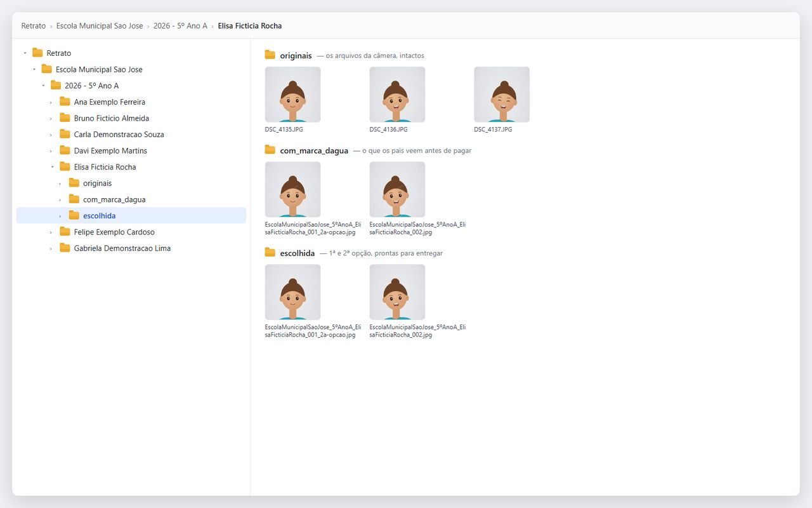Image resolution: width=812 pixels, height=508 pixels.
Task: Collapse Escola Municipal Sao Jose node
Action: (x=34, y=69)
